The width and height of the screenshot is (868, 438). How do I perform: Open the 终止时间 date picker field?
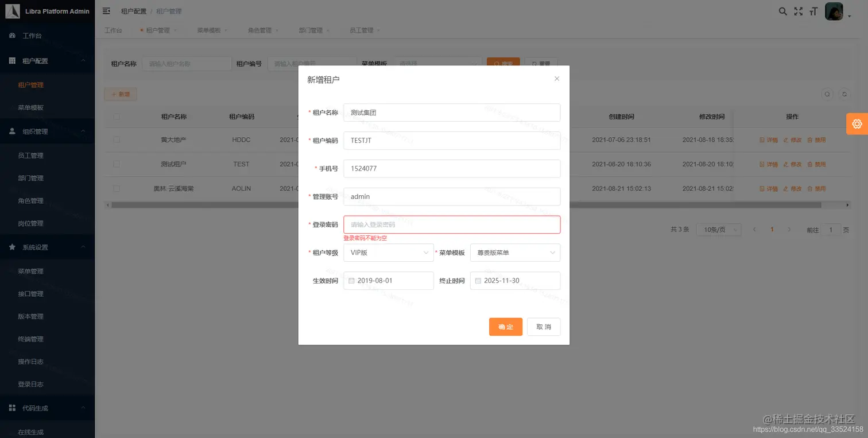(x=515, y=281)
